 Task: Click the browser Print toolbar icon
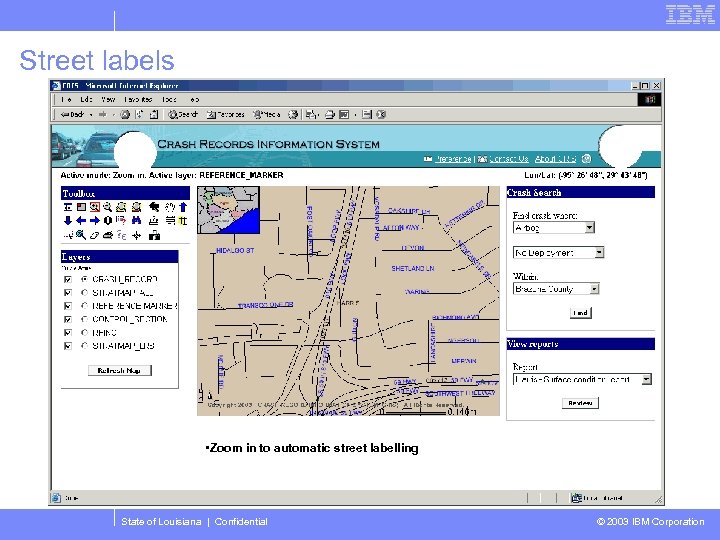pyautogui.click(x=330, y=114)
